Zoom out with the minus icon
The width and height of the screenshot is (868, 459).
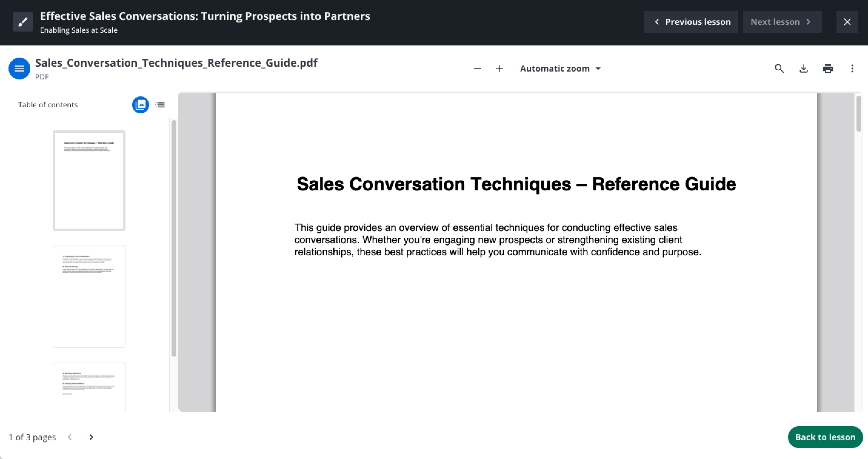pos(477,69)
